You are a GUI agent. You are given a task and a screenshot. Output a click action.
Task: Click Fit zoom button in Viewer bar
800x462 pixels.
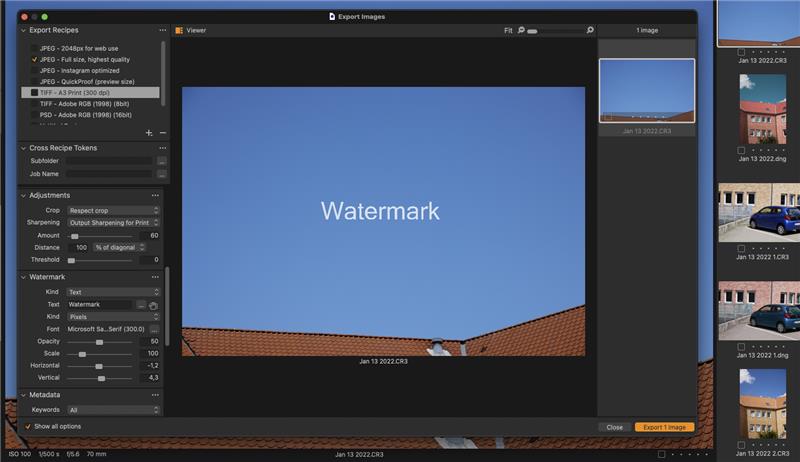[508, 31]
